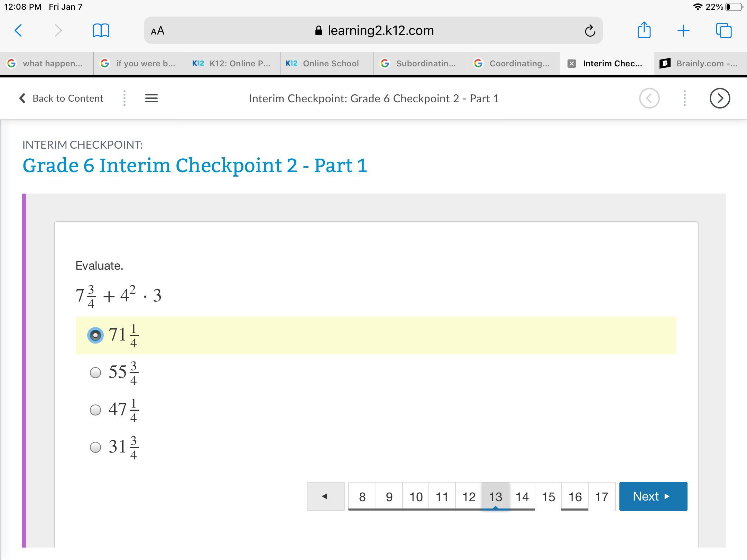
Task: Select the 55 3/4 answer option
Action: click(95, 373)
